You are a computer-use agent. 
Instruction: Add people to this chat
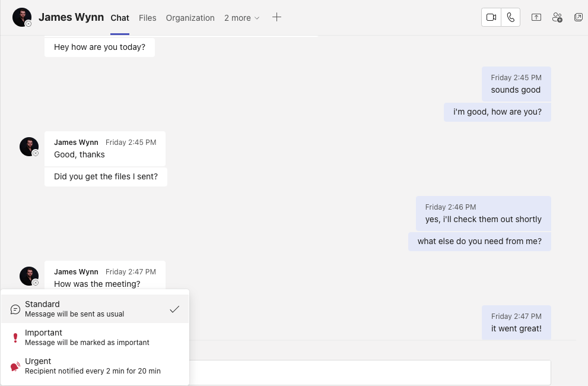pyautogui.click(x=557, y=17)
